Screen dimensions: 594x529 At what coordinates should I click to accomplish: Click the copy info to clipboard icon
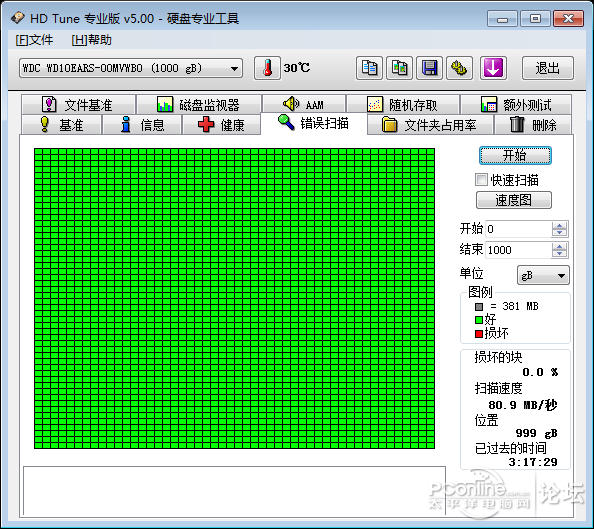click(x=369, y=68)
